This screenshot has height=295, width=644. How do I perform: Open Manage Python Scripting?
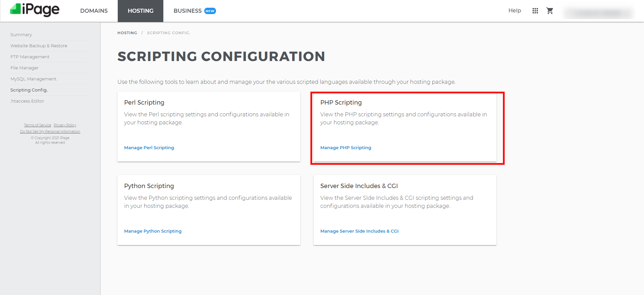click(x=153, y=231)
